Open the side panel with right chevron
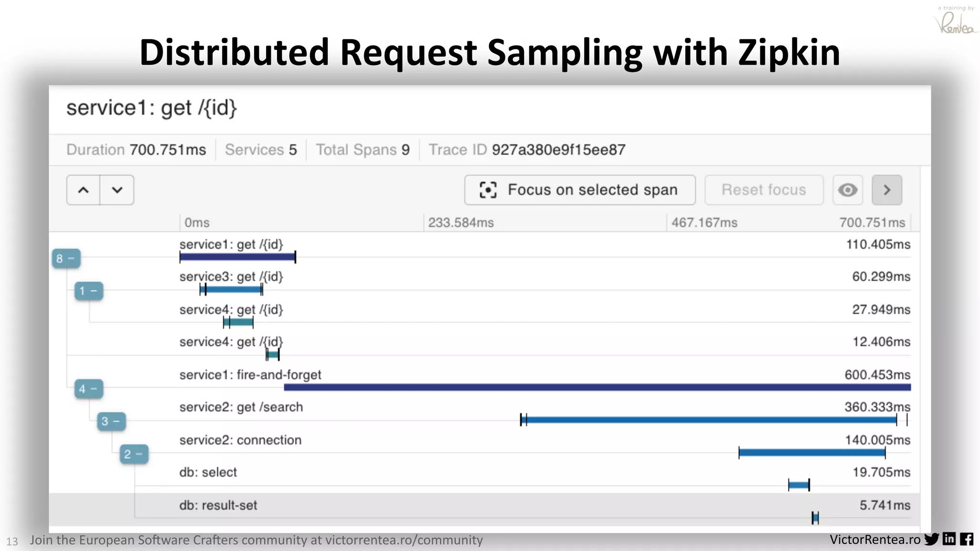Screen dimensions: 980x551 pos(887,190)
